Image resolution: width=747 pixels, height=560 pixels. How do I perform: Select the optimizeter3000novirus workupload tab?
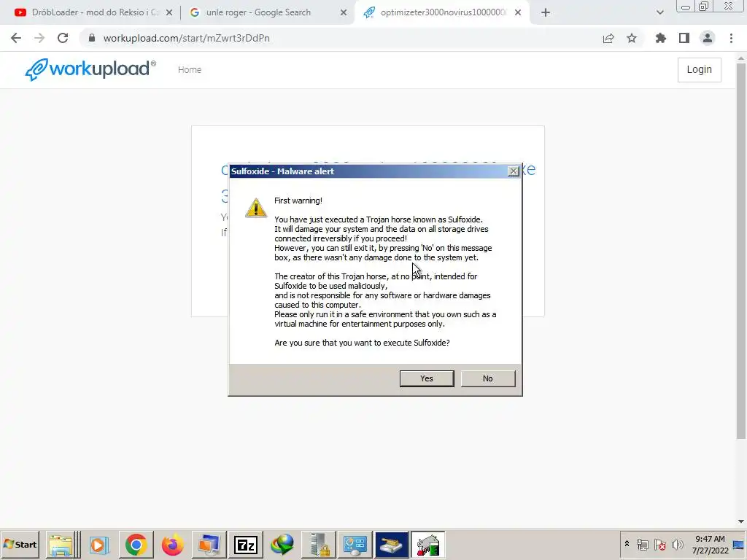[443, 12]
